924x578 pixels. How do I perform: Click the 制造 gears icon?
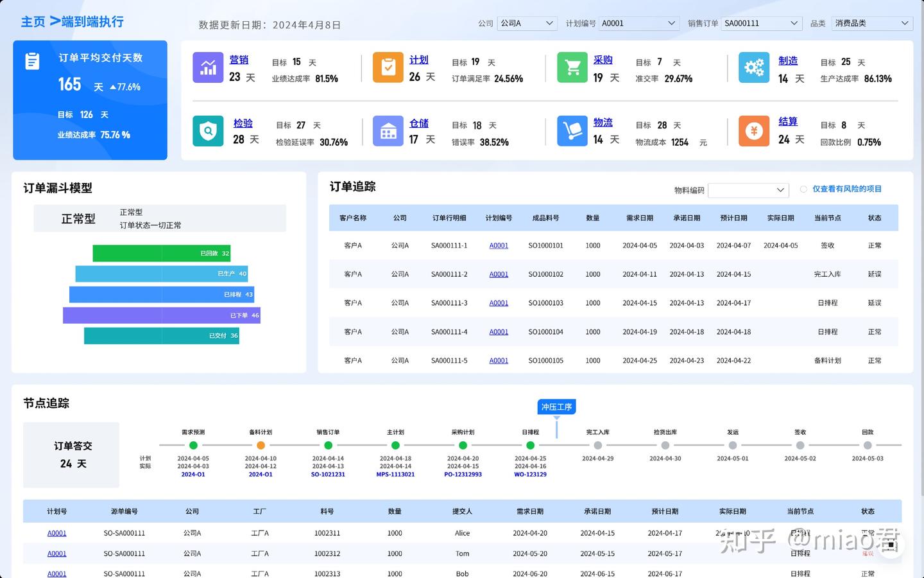pyautogui.click(x=753, y=67)
